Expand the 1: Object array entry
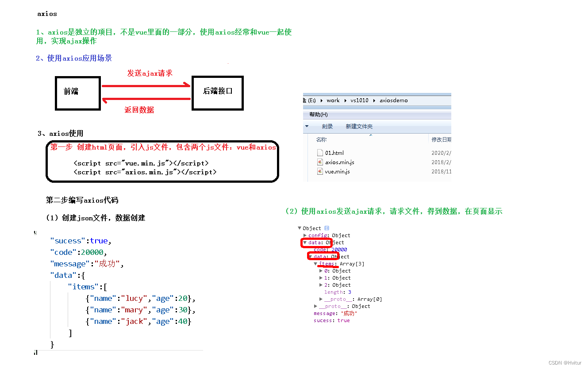The height and width of the screenshot is (369, 588). [x=321, y=278]
